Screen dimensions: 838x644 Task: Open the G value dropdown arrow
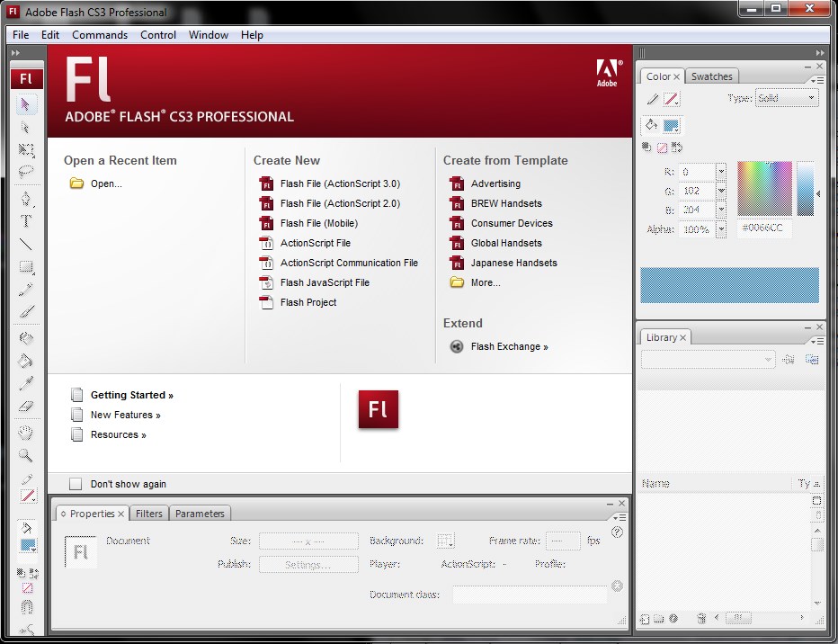click(x=721, y=191)
